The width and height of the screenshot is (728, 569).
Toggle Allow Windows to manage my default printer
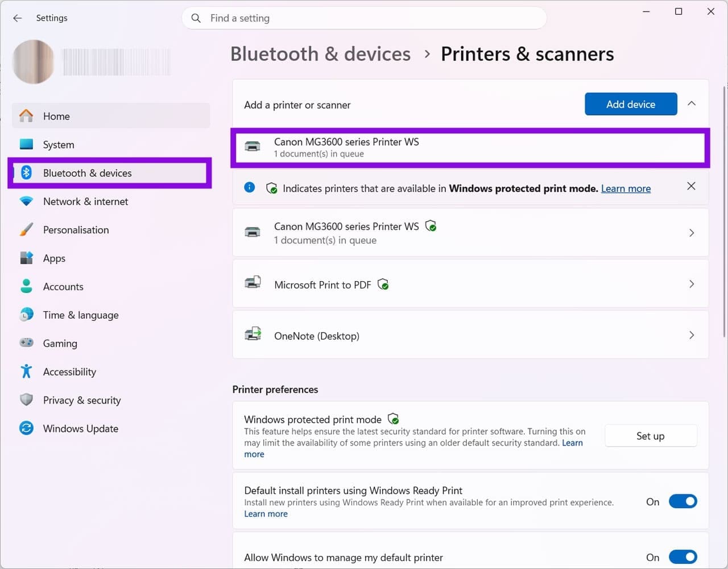pyautogui.click(x=682, y=557)
